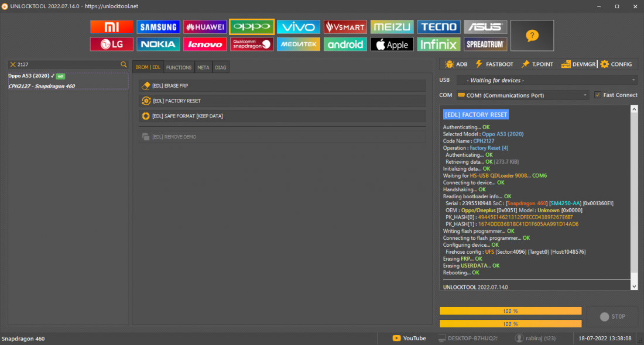Click the Snapdragon 460 status bar text
The width and height of the screenshot is (644, 345).
[x=23, y=339]
